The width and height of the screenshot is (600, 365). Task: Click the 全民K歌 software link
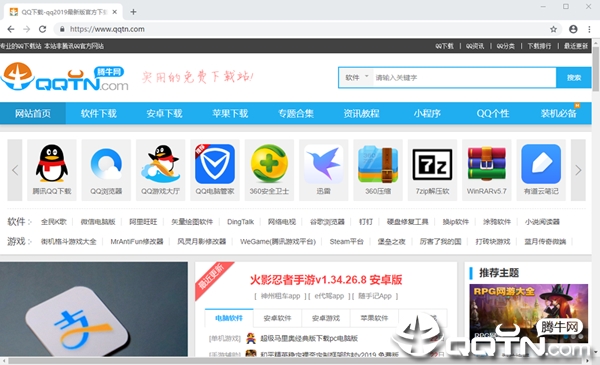(x=54, y=222)
